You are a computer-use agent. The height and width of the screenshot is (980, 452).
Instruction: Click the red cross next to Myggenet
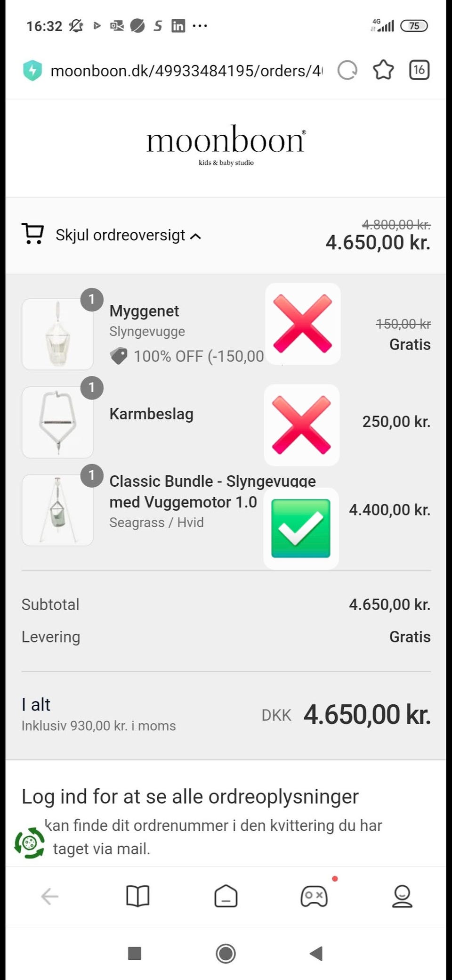point(303,324)
